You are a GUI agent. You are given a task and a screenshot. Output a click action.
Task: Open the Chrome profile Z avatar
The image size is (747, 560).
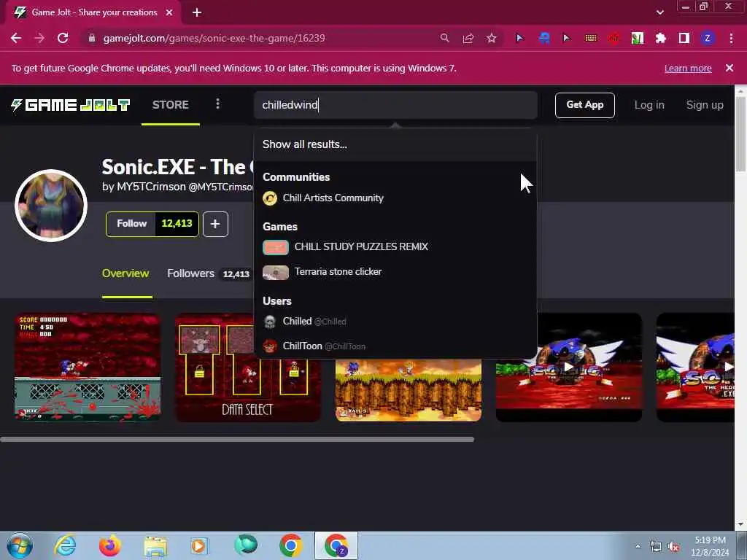[x=708, y=38]
